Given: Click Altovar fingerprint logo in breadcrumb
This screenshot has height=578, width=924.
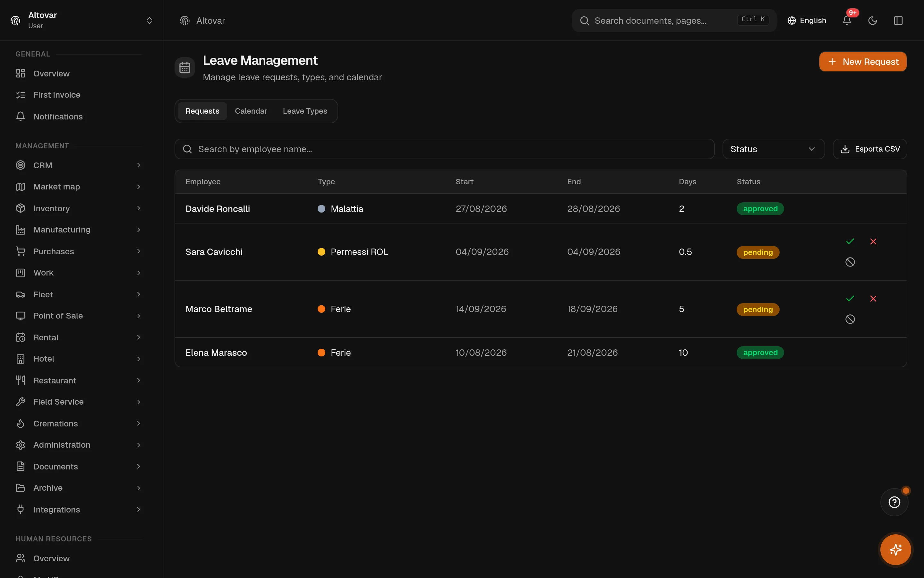Looking at the screenshot, I should point(185,21).
